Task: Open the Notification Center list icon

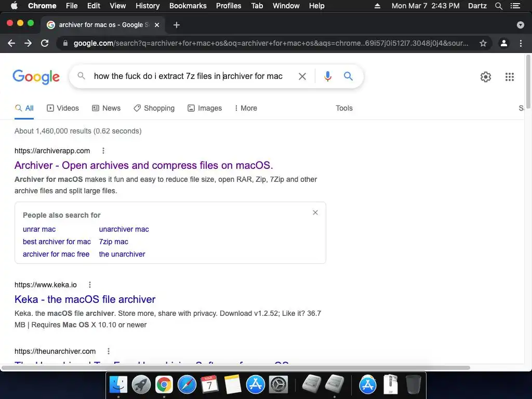Action: coord(515,6)
